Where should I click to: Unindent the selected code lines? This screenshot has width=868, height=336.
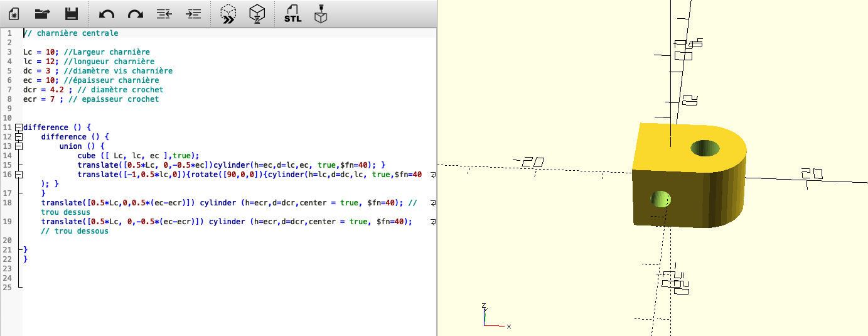164,14
